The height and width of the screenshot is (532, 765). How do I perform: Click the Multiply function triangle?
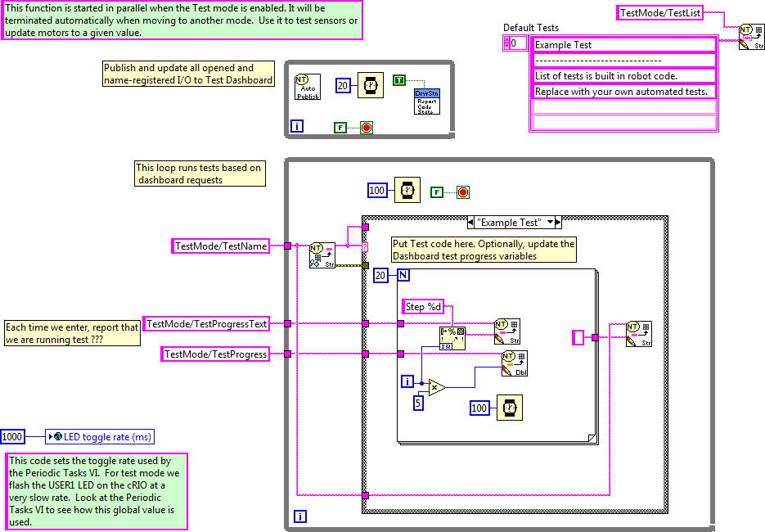pyautogui.click(x=437, y=386)
